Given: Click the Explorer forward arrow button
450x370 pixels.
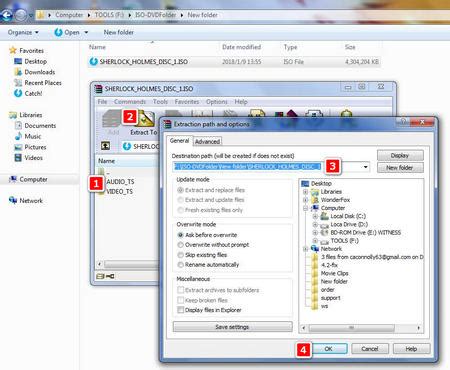Looking at the screenshot, I should pyautogui.click(x=21, y=15).
